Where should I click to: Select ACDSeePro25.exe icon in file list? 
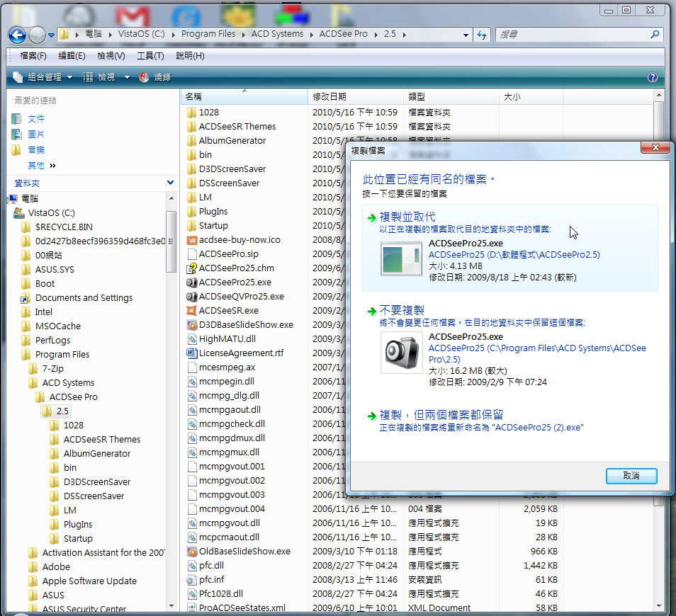point(192,283)
